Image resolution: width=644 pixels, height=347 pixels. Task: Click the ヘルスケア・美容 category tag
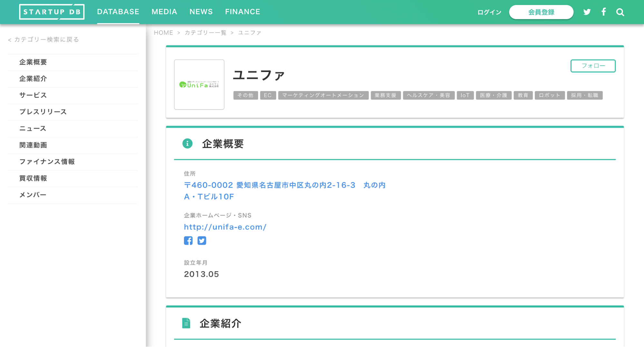pos(428,95)
